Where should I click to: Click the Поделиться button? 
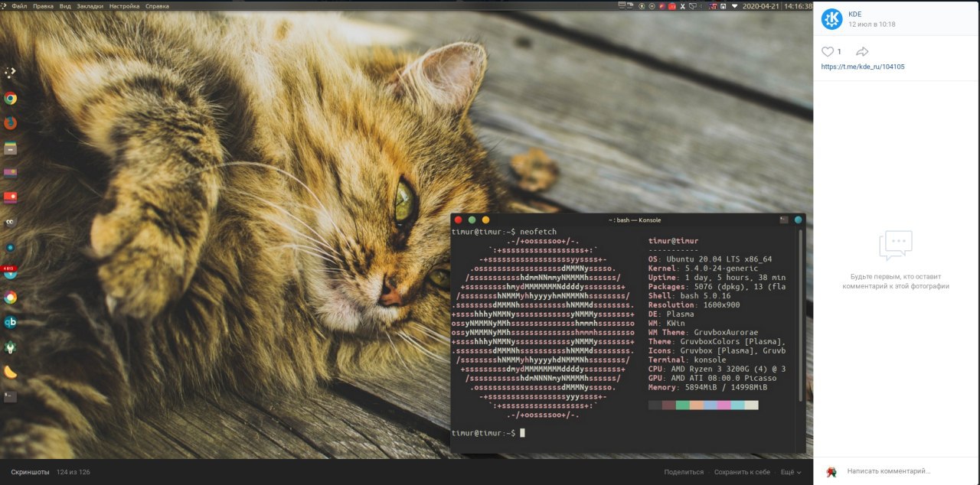[x=684, y=472]
